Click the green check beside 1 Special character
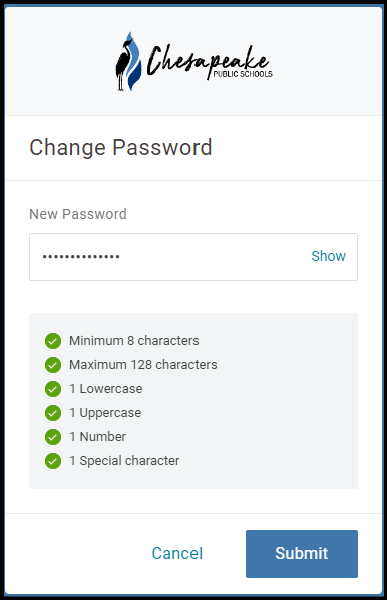 point(53,461)
